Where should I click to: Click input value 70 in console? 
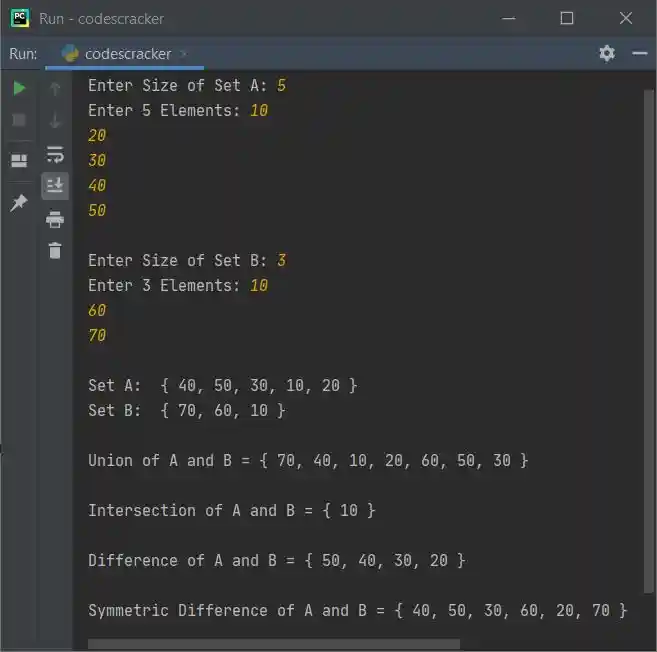click(x=97, y=336)
